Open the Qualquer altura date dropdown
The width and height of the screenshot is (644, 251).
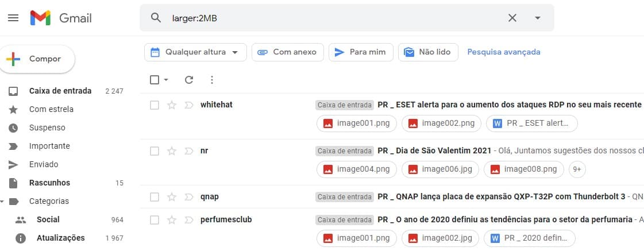195,52
